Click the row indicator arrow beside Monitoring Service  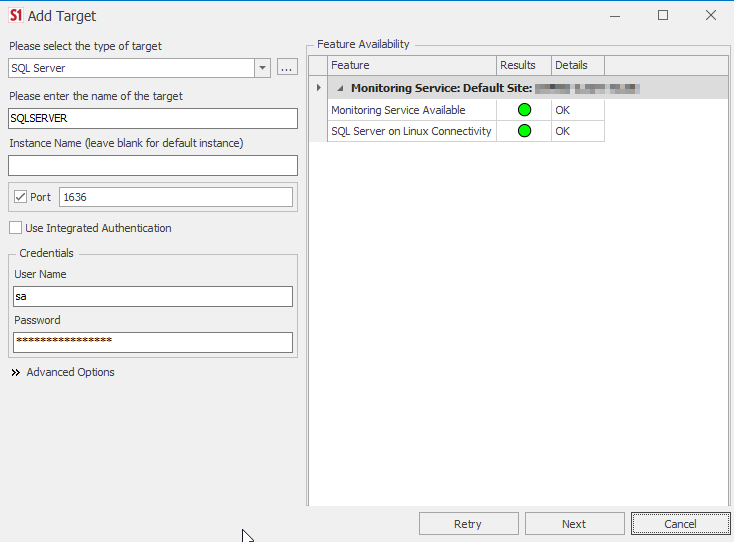click(318, 88)
